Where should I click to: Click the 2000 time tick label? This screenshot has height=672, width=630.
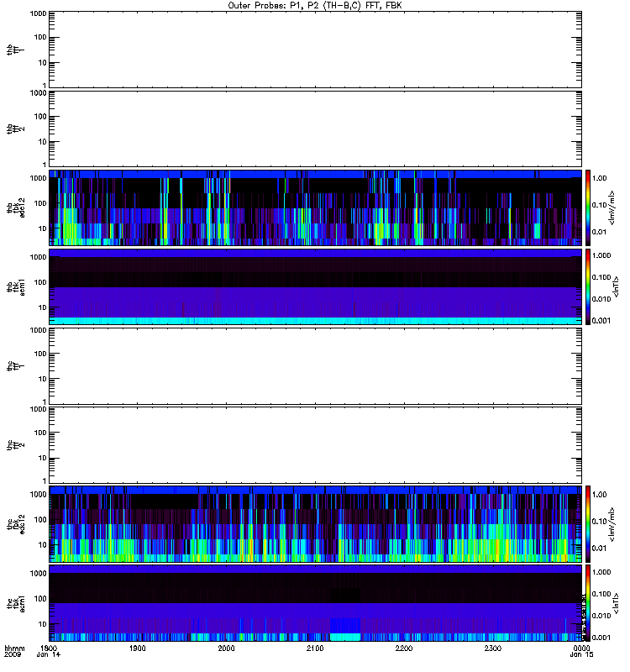(226, 648)
